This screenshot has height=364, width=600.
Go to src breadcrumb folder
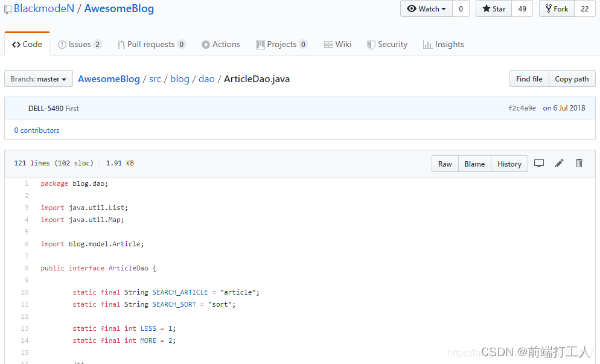(x=155, y=79)
